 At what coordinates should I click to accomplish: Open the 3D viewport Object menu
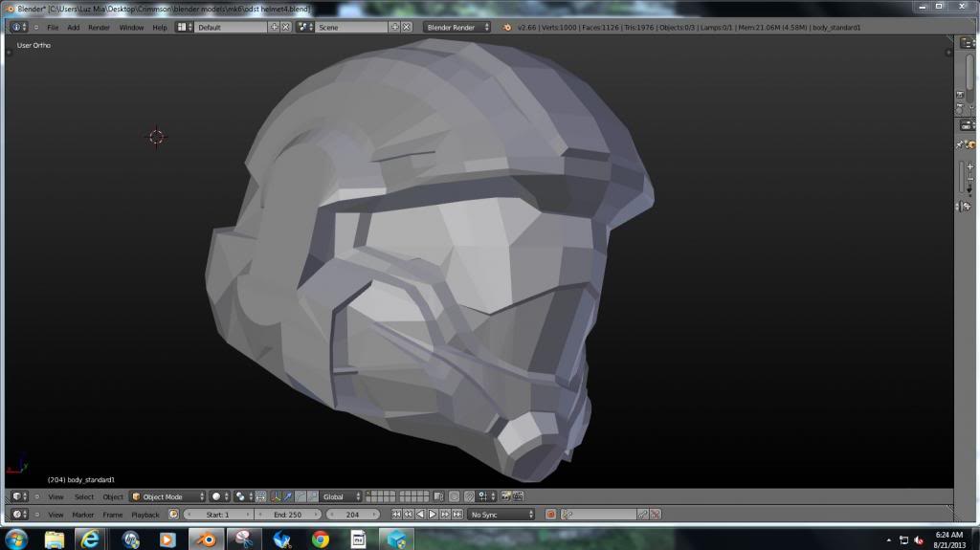coord(113,496)
